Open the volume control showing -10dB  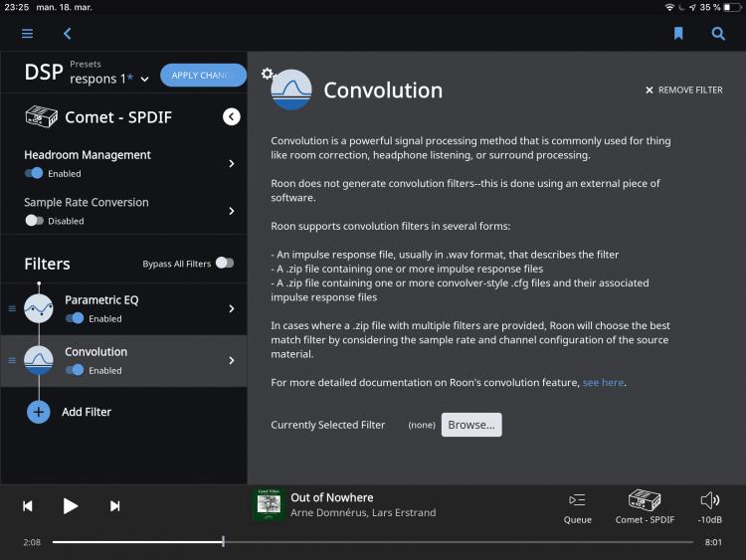710,508
